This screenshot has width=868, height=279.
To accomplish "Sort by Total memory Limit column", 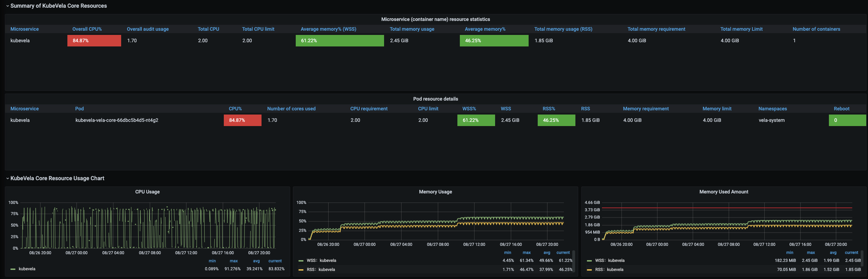I will coord(741,29).
